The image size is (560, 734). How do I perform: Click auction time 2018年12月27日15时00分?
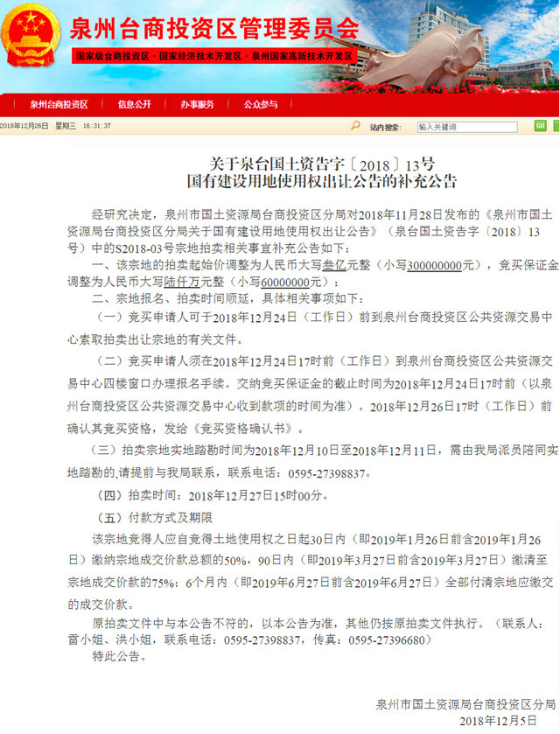click(255, 496)
